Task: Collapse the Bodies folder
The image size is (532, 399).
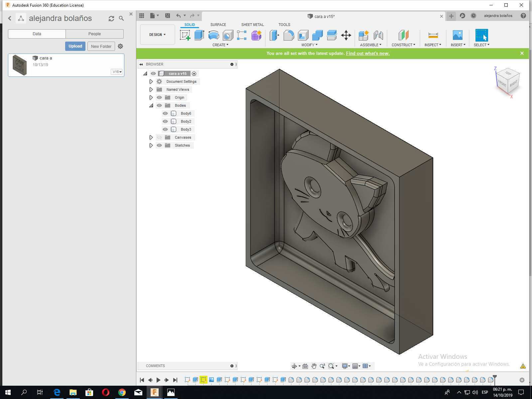Action: [x=151, y=105]
